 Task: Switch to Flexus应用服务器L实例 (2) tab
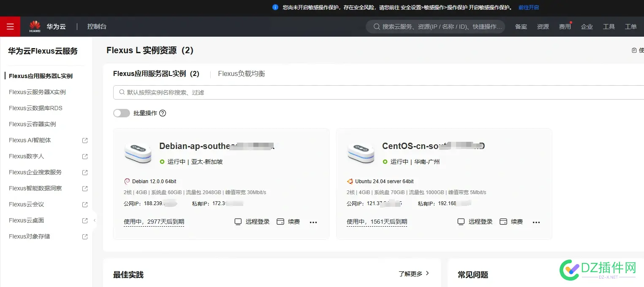tap(156, 73)
